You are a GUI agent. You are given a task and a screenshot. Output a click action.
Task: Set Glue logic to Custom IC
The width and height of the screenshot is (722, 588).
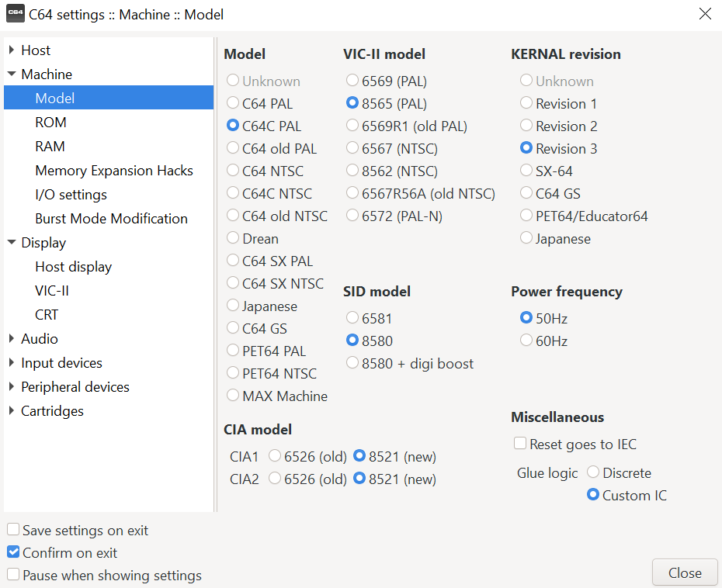(627, 495)
